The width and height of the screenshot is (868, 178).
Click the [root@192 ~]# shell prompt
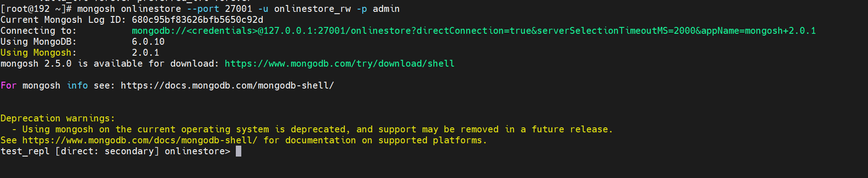tap(36, 9)
